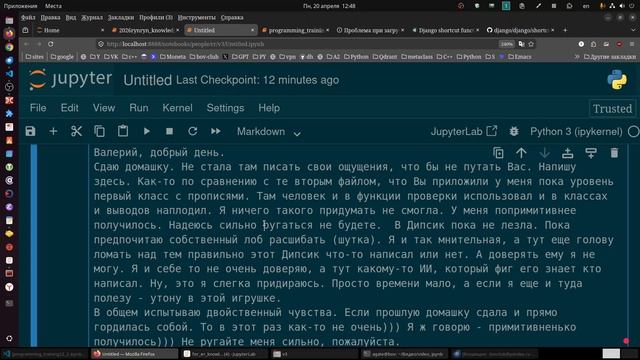
Task: Open the Firefox Закладки menu
Action: click(x=120, y=18)
